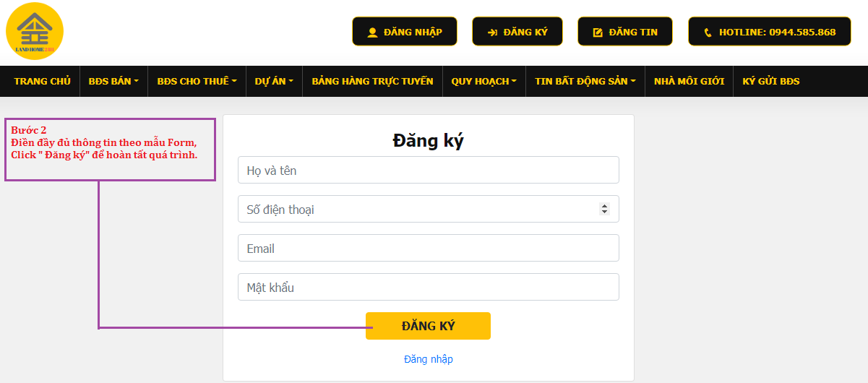The image size is (868, 383).
Task: Open Tin Bất Động Sản dropdown
Action: (x=585, y=82)
